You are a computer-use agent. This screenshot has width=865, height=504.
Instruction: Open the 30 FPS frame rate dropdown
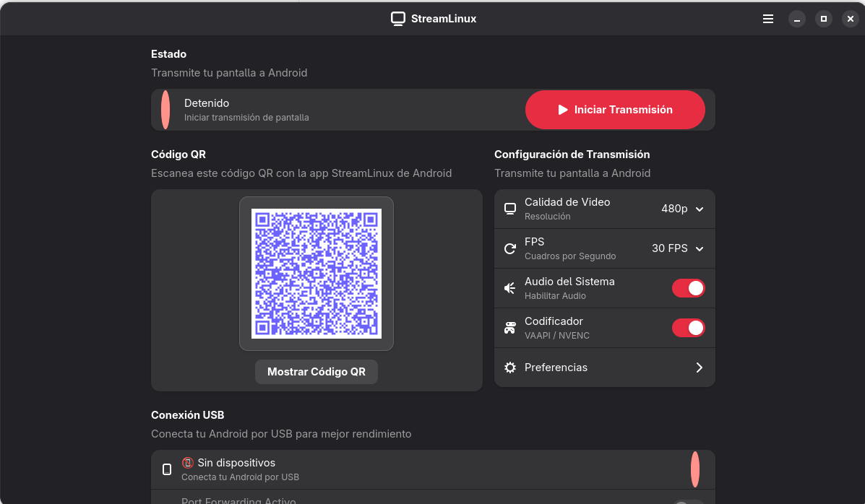tap(678, 248)
